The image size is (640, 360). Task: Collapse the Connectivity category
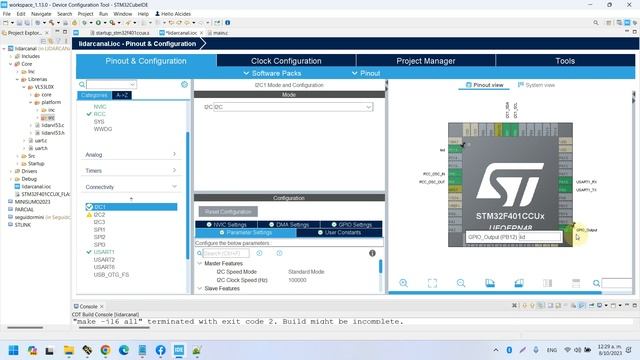click(131, 187)
